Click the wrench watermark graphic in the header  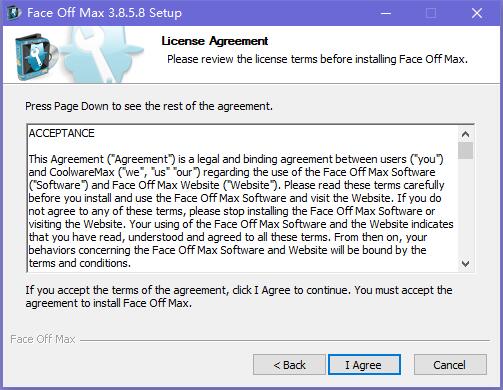(x=100, y=54)
